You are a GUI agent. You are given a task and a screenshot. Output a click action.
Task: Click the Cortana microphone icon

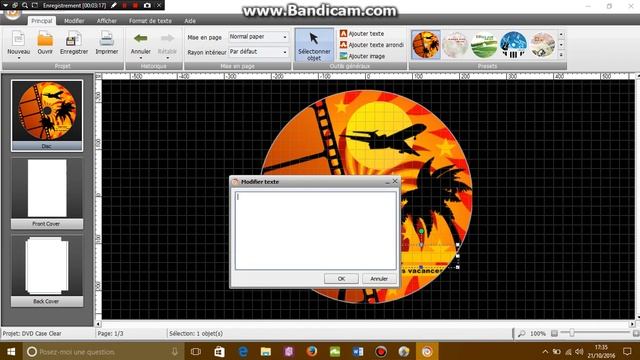(x=175, y=351)
